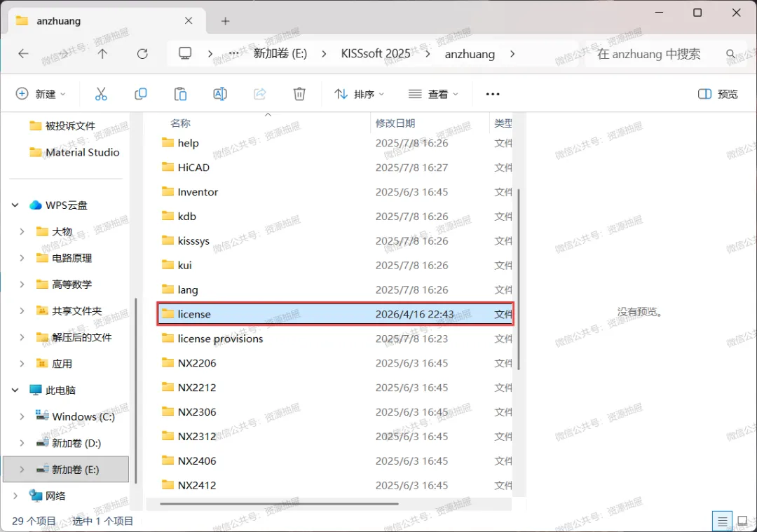757x532 pixels.
Task: Switch to details view icon in status bar
Action: [x=722, y=521]
